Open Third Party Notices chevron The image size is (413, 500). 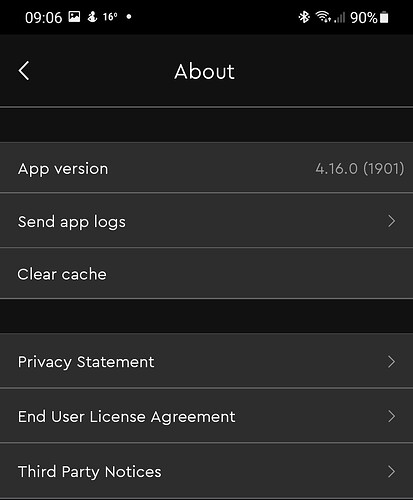(392, 471)
